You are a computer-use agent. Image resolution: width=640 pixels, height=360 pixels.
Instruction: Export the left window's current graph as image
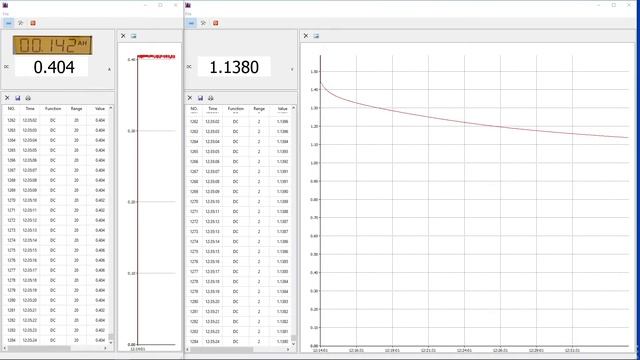pos(133,36)
